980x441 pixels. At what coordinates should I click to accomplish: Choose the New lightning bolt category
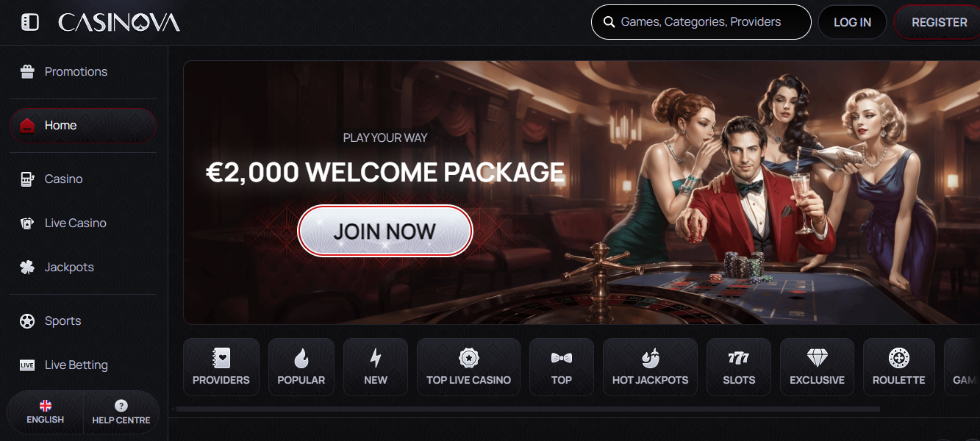376,367
